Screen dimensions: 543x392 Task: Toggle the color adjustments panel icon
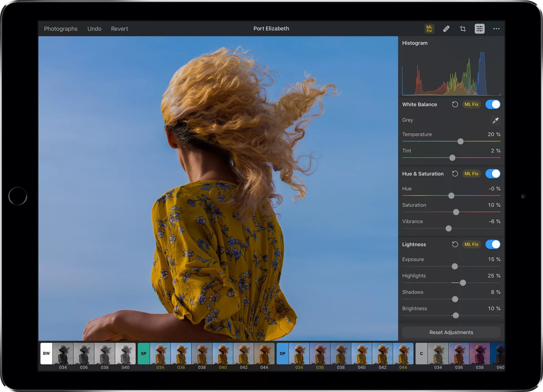coord(479,29)
